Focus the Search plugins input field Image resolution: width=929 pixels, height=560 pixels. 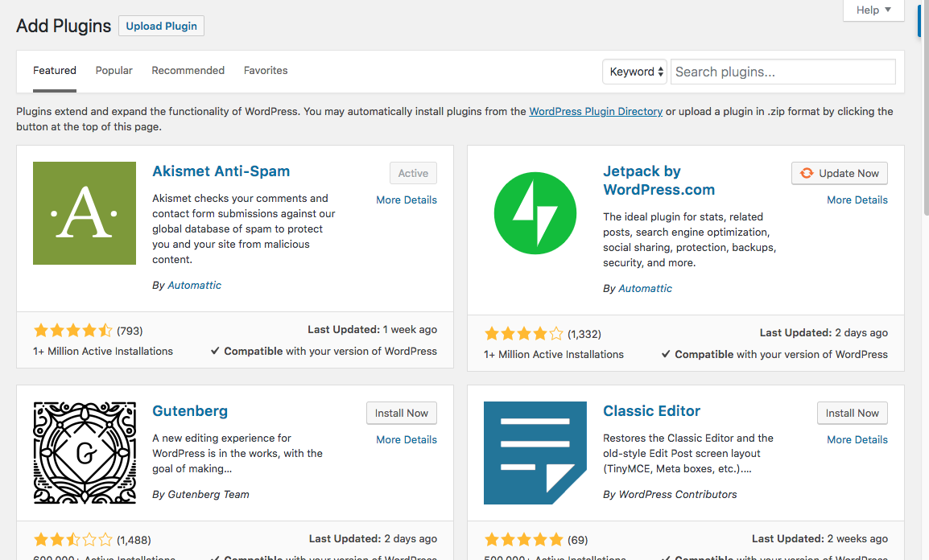(x=782, y=72)
